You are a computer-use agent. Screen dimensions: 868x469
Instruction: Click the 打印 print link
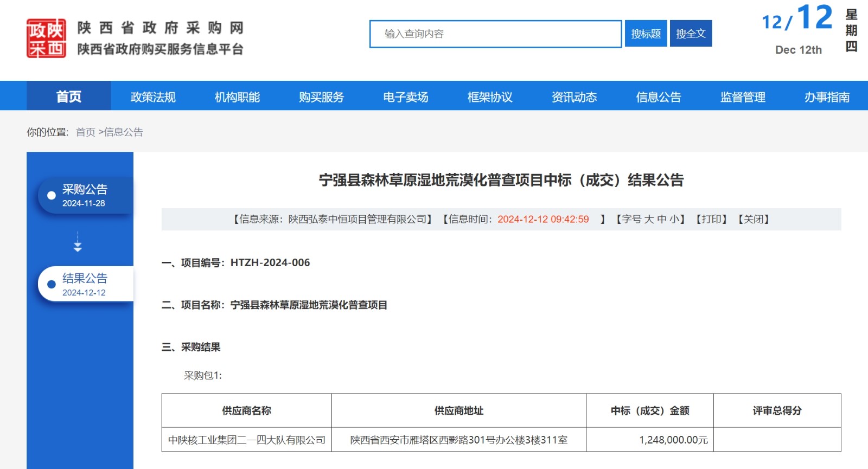tap(711, 220)
